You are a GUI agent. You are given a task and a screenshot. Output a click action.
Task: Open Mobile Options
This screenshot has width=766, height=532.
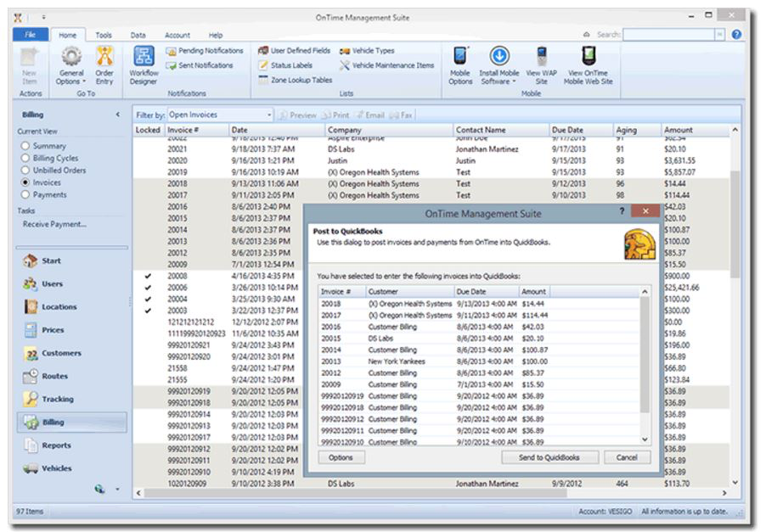pyautogui.click(x=460, y=65)
